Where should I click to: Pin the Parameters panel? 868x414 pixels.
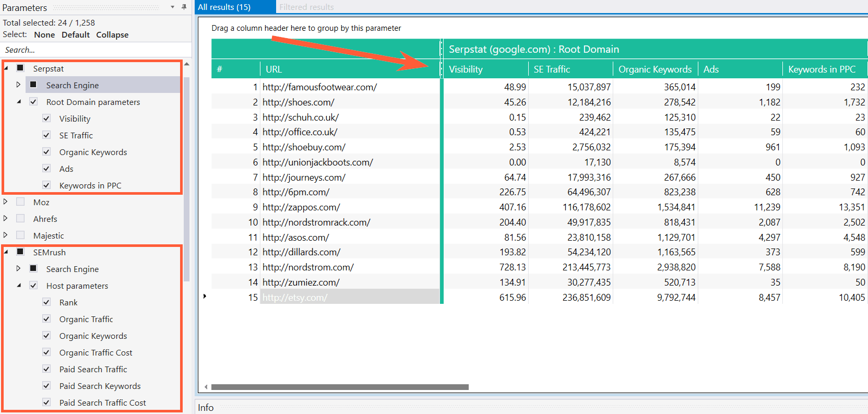click(x=184, y=7)
